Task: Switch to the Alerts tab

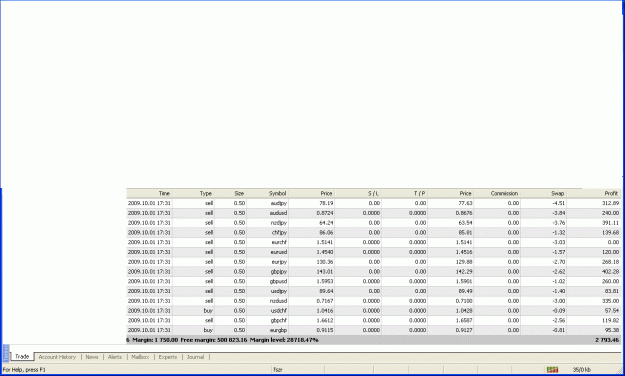Action: [115, 357]
